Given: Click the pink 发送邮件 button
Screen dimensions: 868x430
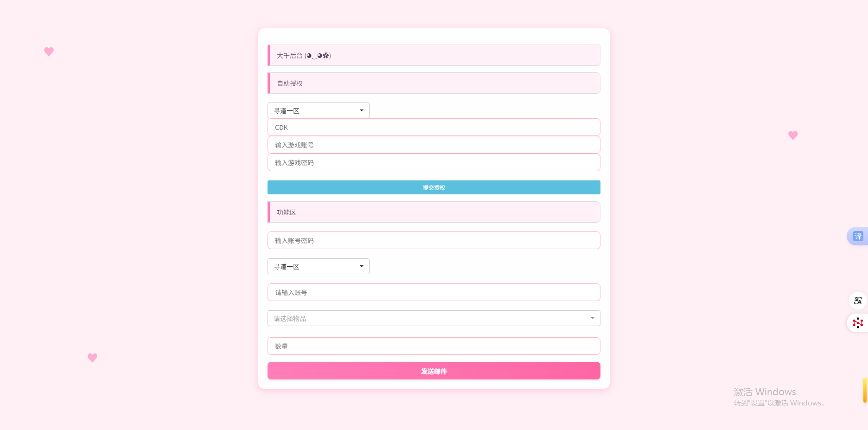Looking at the screenshot, I should click(434, 371).
